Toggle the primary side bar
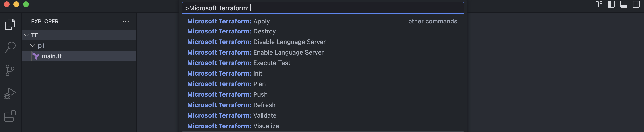 [611, 5]
